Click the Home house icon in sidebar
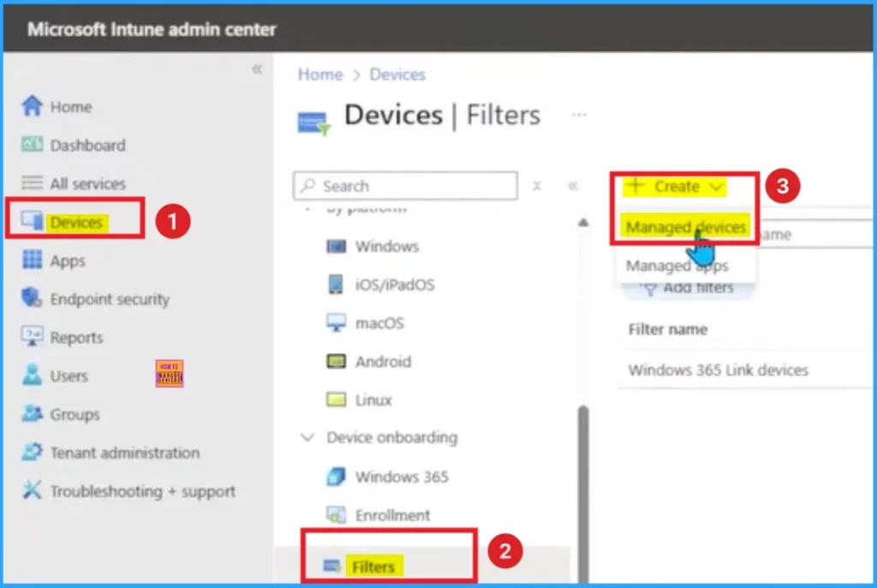The image size is (877, 588). (x=32, y=105)
